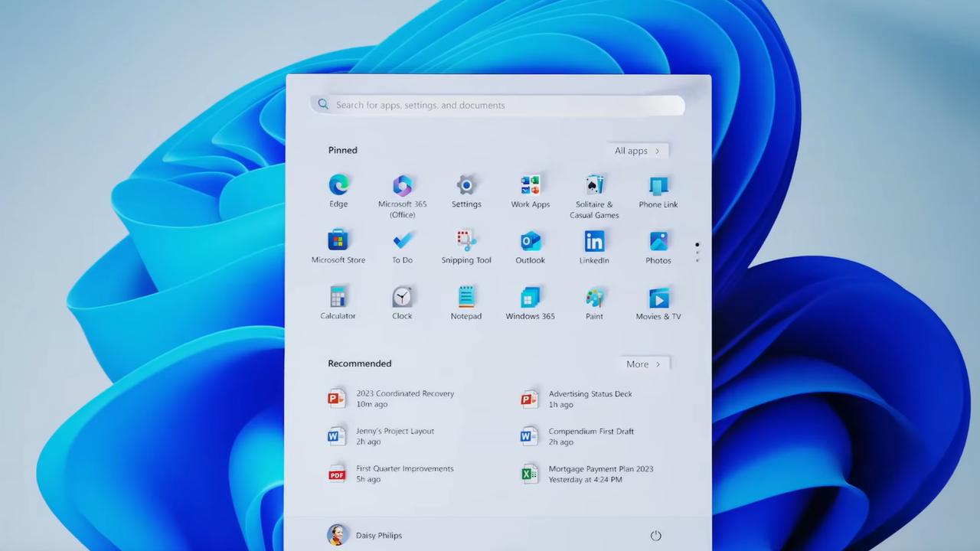The height and width of the screenshot is (551, 980).
Task: Open Jenny's Project Layout document
Action: click(x=381, y=436)
